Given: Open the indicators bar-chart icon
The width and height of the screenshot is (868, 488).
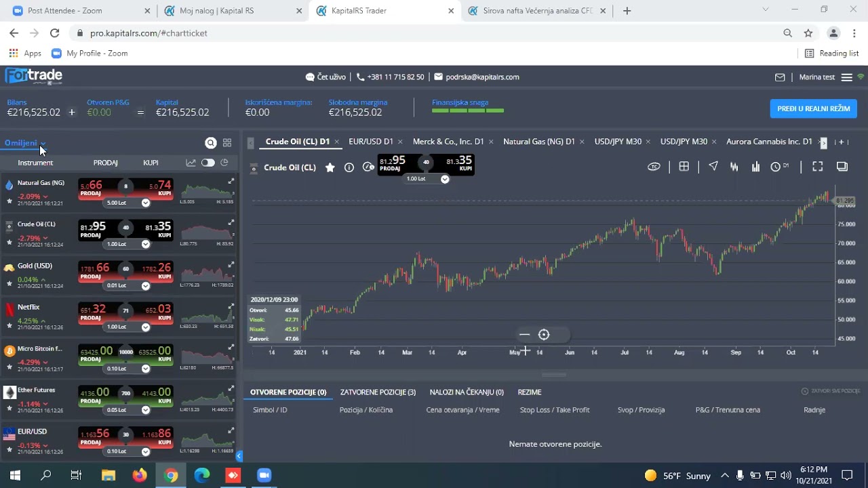Looking at the screenshot, I should [x=755, y=167].
